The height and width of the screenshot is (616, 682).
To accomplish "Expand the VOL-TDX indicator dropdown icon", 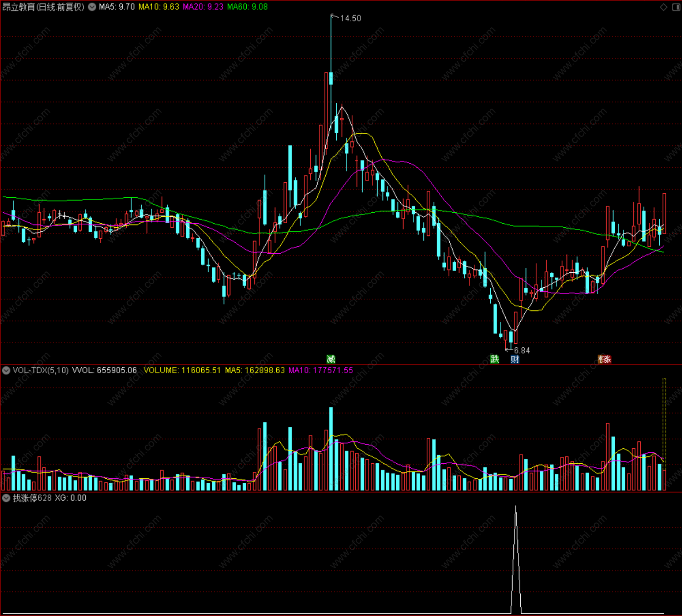I will pyautogui.click(x=6, y=371).
